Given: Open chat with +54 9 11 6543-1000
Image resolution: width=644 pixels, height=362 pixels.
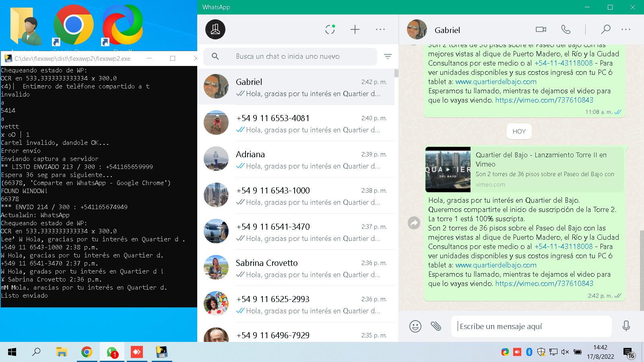Looking at the screenshot, I should point(296,196).
